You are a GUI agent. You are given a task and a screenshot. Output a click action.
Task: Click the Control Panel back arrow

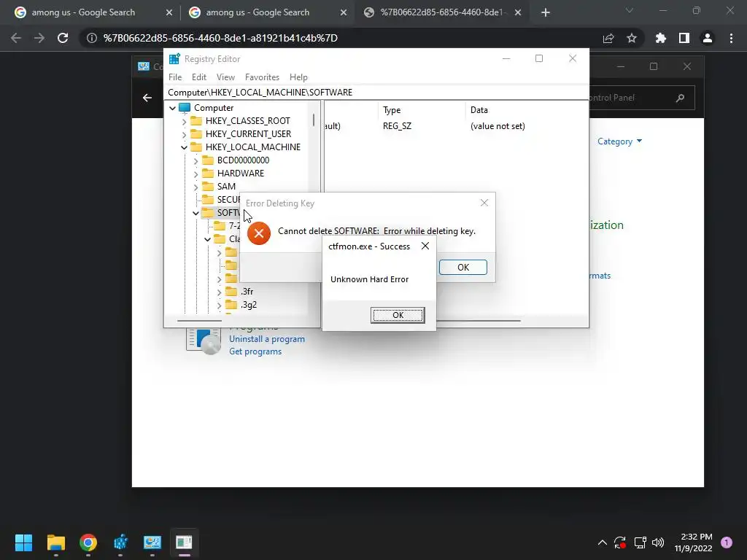147,98
